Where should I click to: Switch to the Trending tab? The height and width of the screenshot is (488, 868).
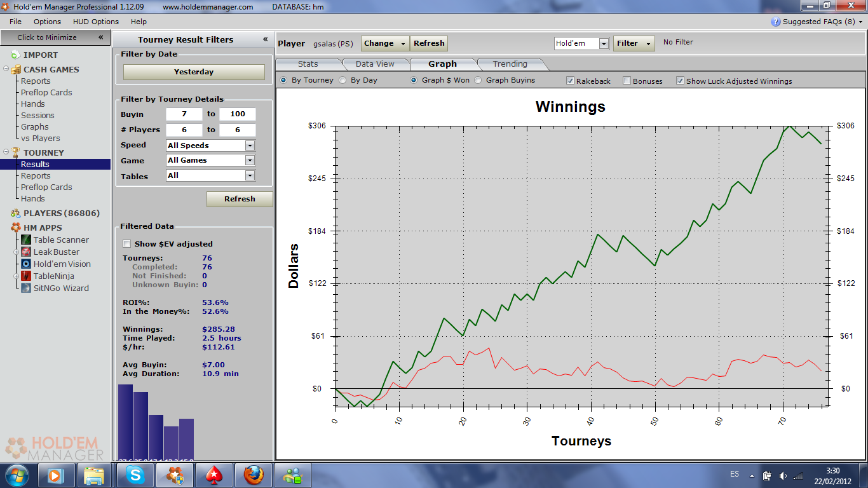pos(510,64)
